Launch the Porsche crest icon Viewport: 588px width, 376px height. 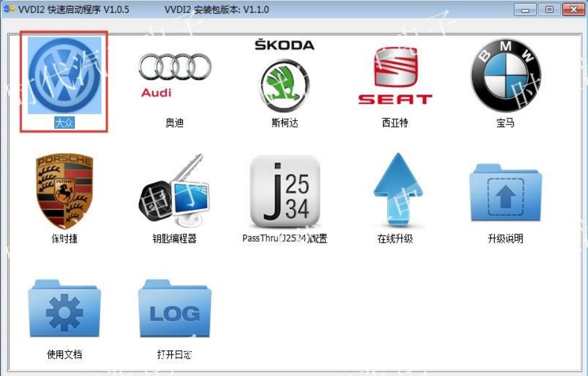click(x=64, y=191)
